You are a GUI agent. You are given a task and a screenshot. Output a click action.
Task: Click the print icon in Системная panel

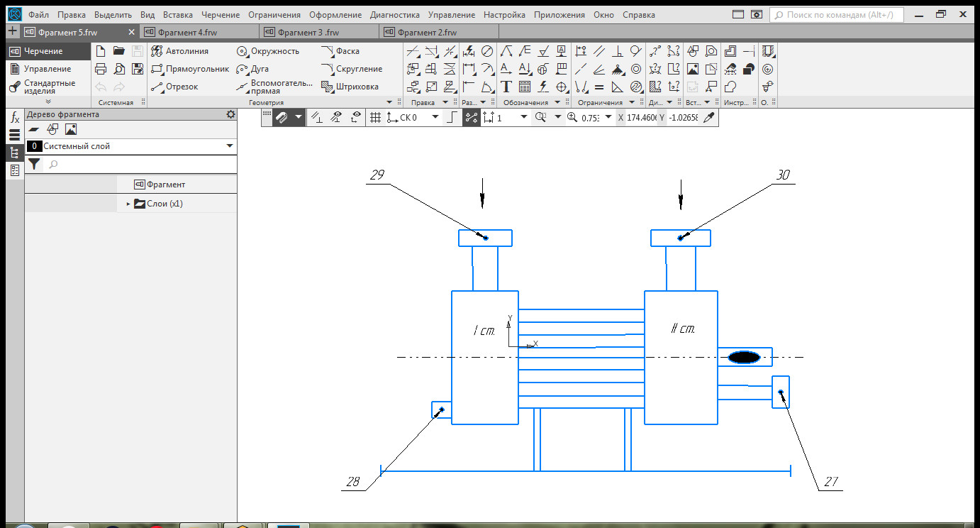[101, 69]
